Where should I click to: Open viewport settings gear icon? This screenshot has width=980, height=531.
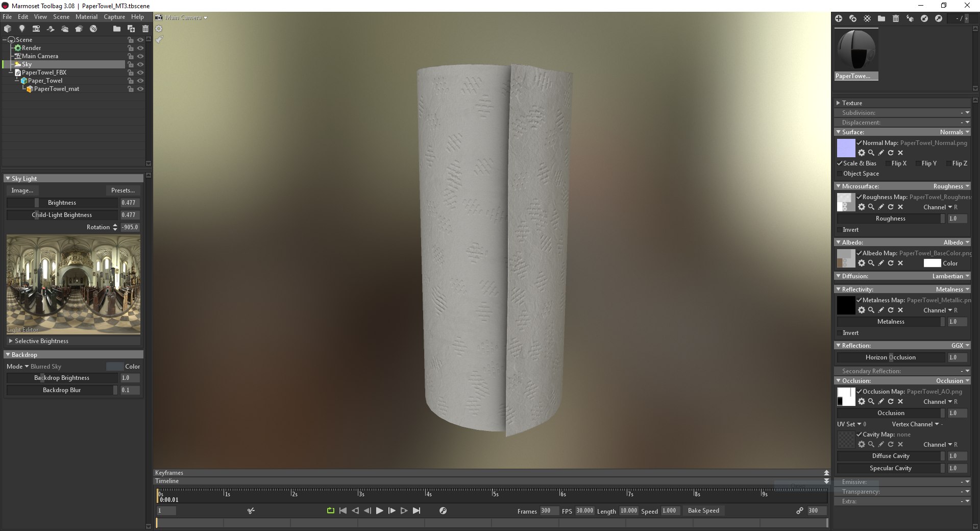point(159,29)
